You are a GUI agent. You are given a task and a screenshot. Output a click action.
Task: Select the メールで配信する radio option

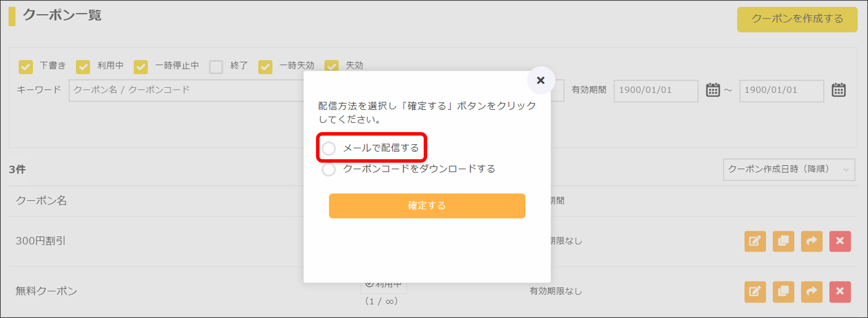[329, 148]
